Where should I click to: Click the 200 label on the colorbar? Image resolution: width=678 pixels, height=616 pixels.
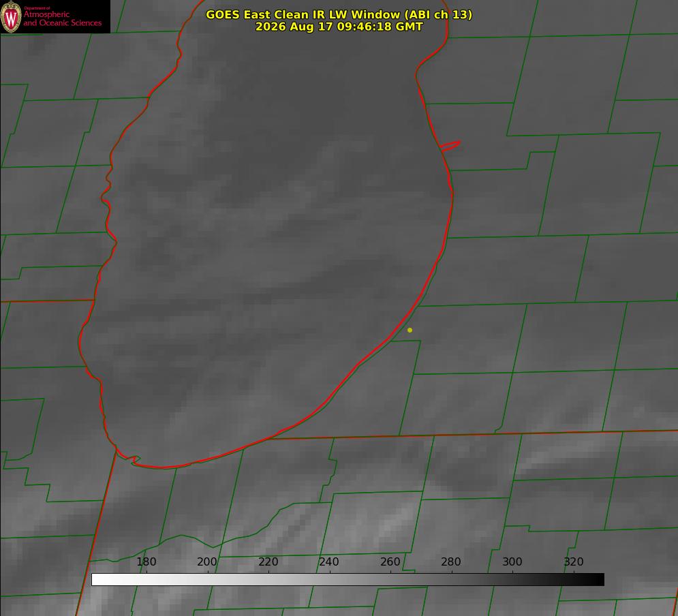coord(206,561)
